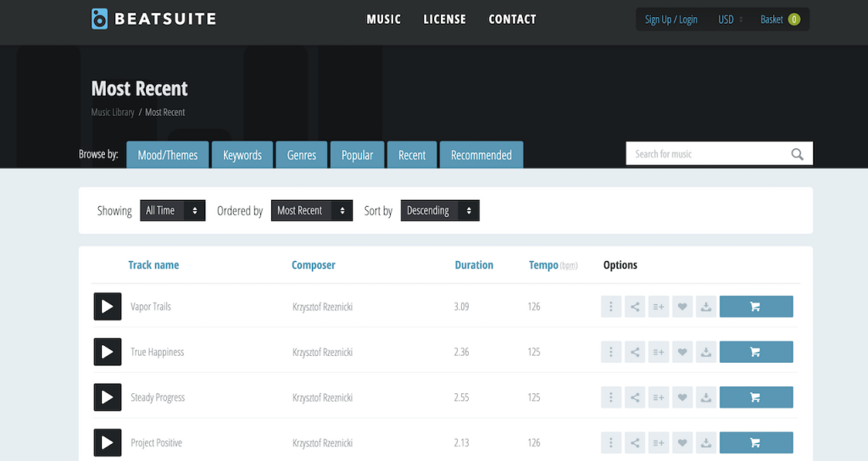The height and width of the screenshot is (461, 868).
Task: Open the Showing All Time dropdown
Action: coord(173,210)
